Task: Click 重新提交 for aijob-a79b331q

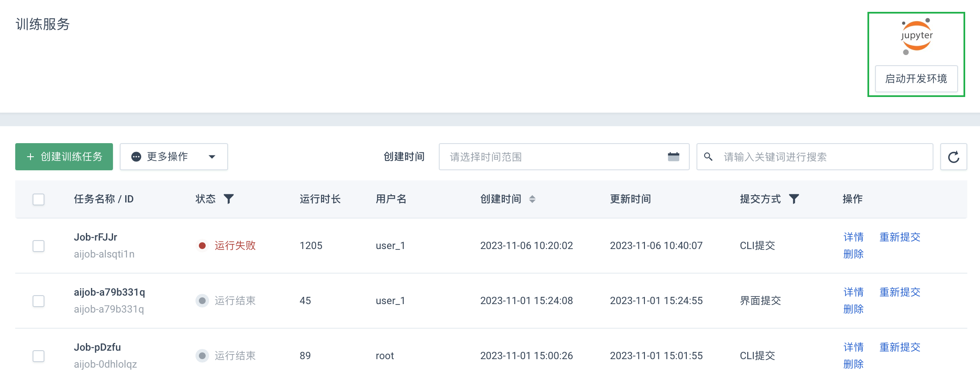Action: click(x=900, y=292)
